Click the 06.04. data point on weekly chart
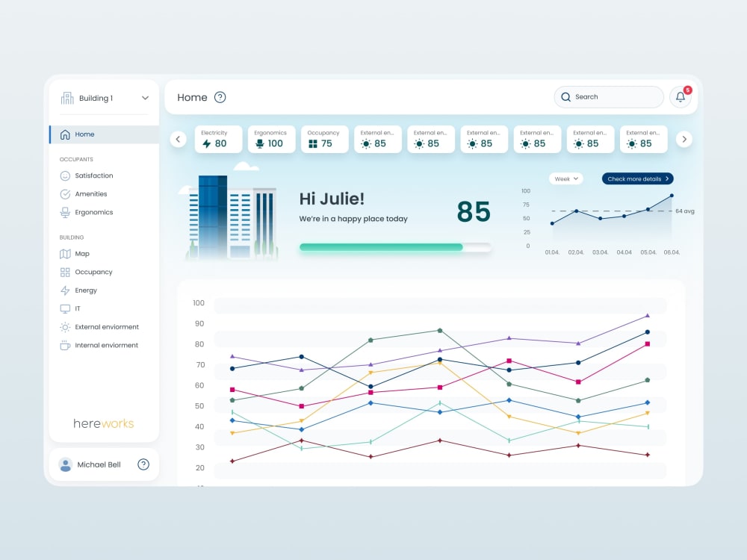Viewport: 747px width, 560px height. [672, 196]
